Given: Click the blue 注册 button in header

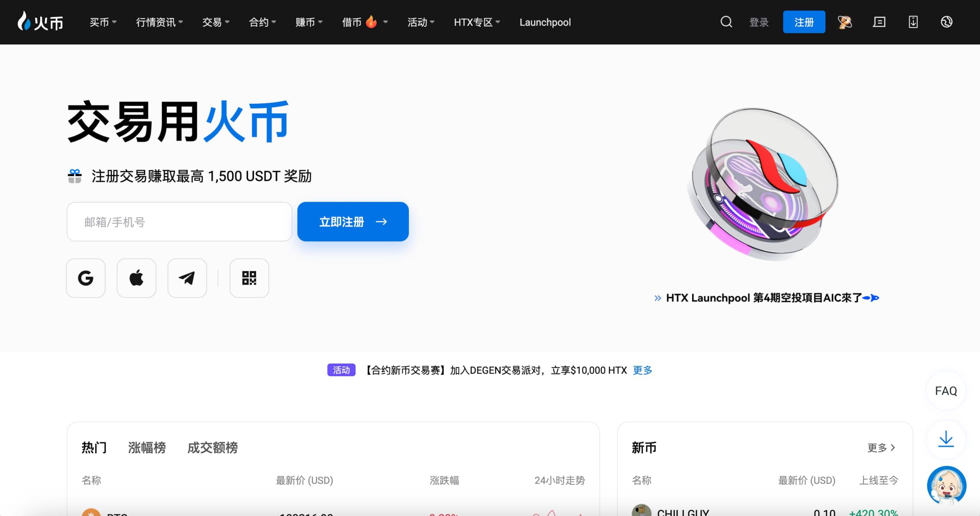Looking at the screenshot, I should tap(804, 22).
